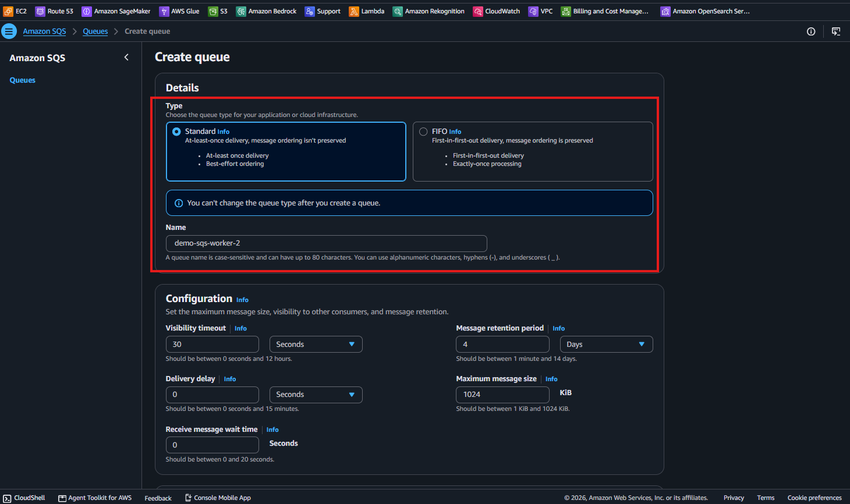The width and height of the screenshot is (850, 504).
Task: Open Amazon SageMaker favorites icon
Action: pyautogui.click(x=87, y=11)
